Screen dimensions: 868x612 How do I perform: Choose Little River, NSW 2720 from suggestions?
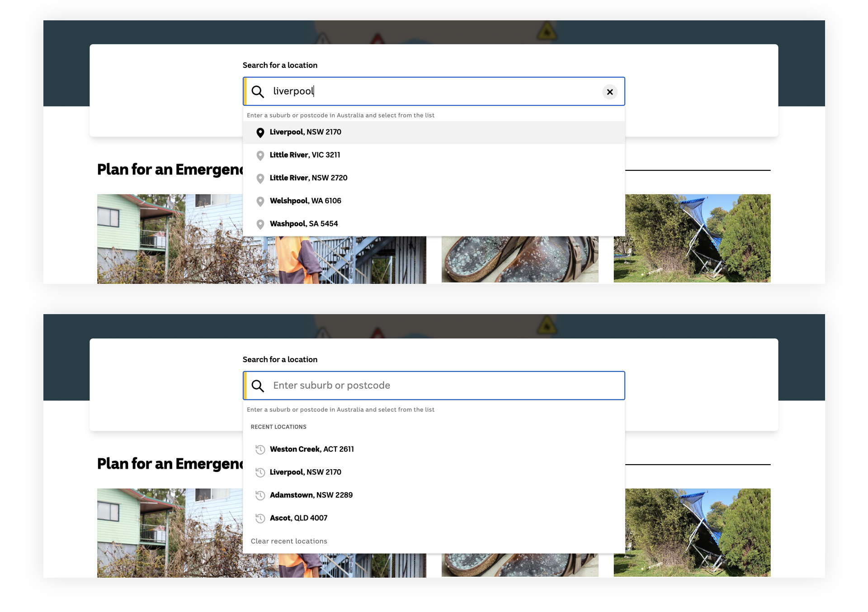click(308, 178)
